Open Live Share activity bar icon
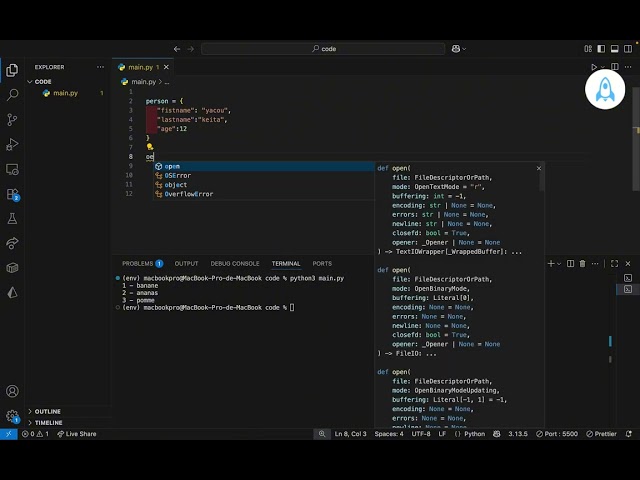Viewport: 640px width, 480px height. click(12, 243)
